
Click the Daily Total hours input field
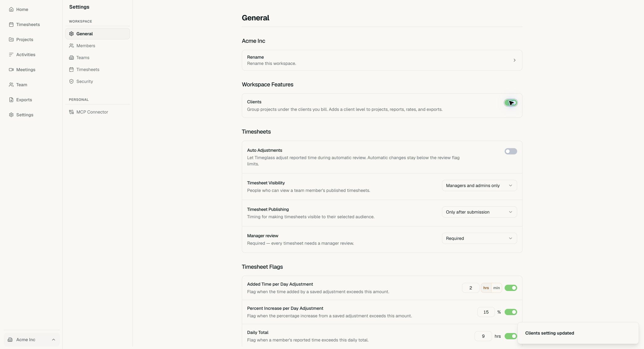point(483,336)
